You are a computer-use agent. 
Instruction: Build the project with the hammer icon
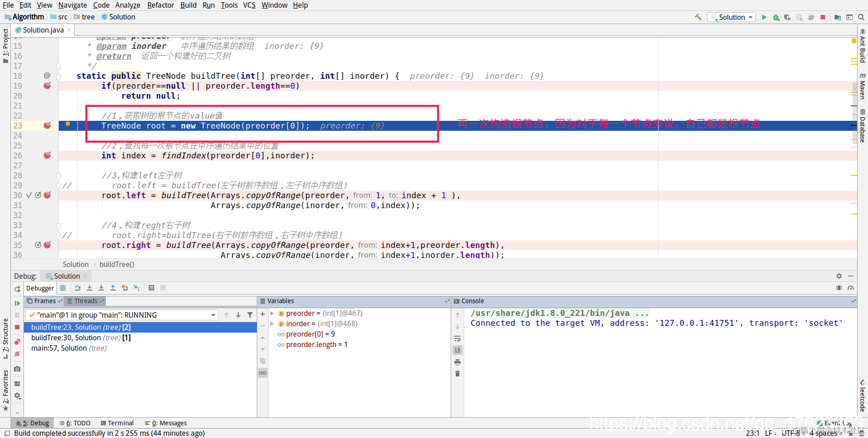(x=698, y=17)
